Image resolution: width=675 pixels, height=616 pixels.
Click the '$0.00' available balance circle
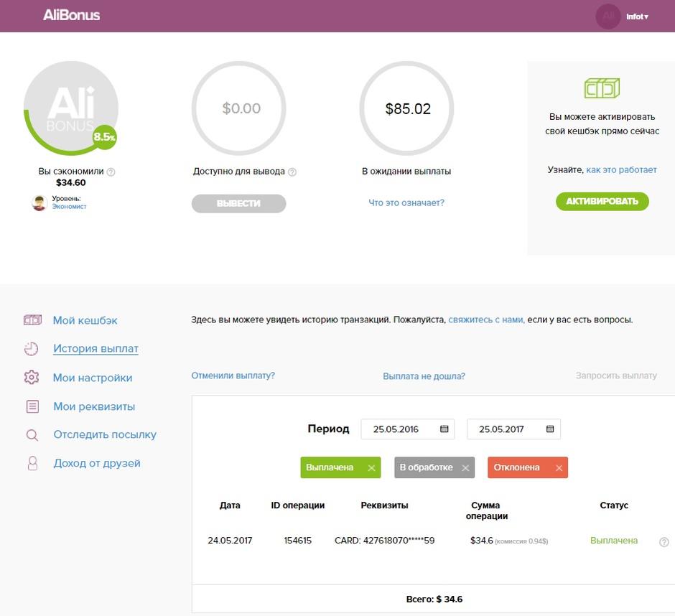coord(239,108)
